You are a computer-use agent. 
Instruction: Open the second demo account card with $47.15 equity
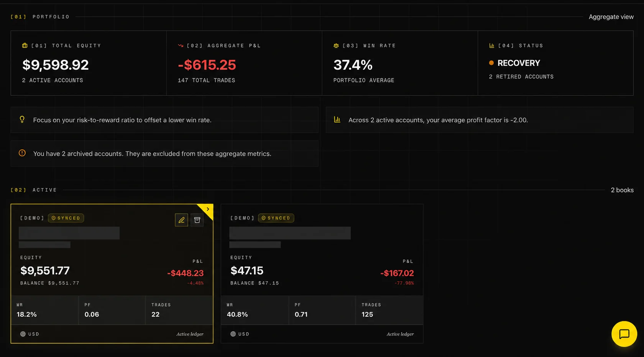coord(322,273)
